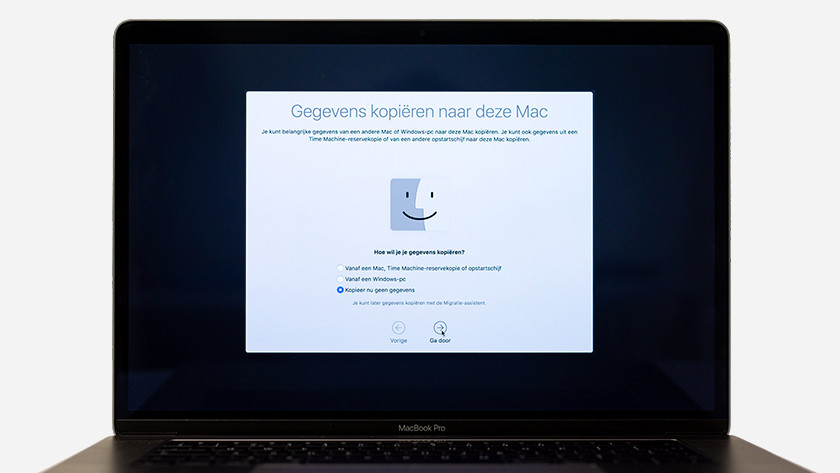This screenshot has height=473, width=840.
Task: Click the introductory paragraph about copying data
Action: point(419,136)
